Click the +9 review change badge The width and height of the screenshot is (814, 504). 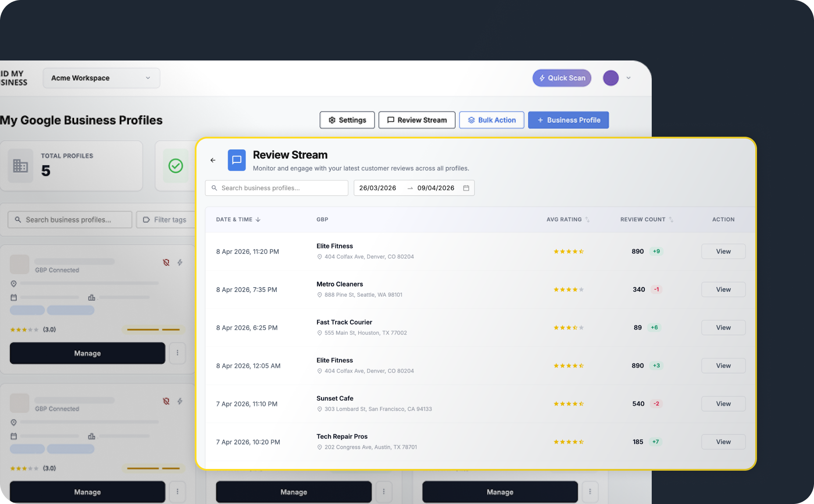pos(657,252)
